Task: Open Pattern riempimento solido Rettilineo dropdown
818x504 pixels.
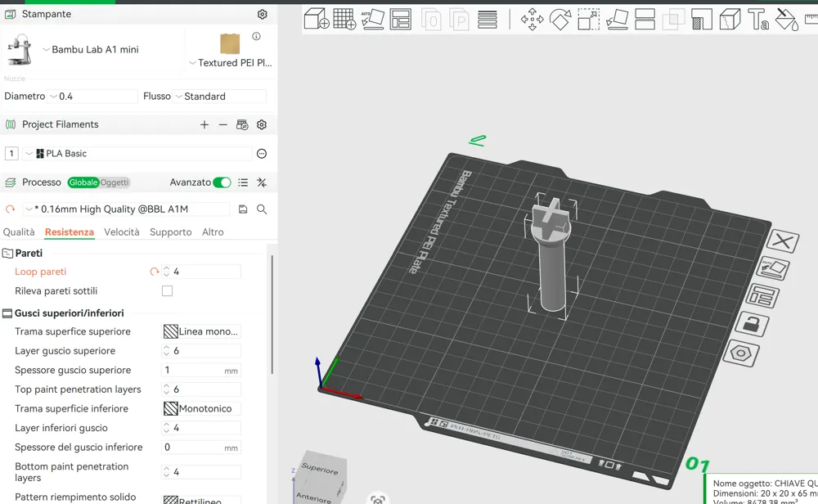Action: click(201, 500)
